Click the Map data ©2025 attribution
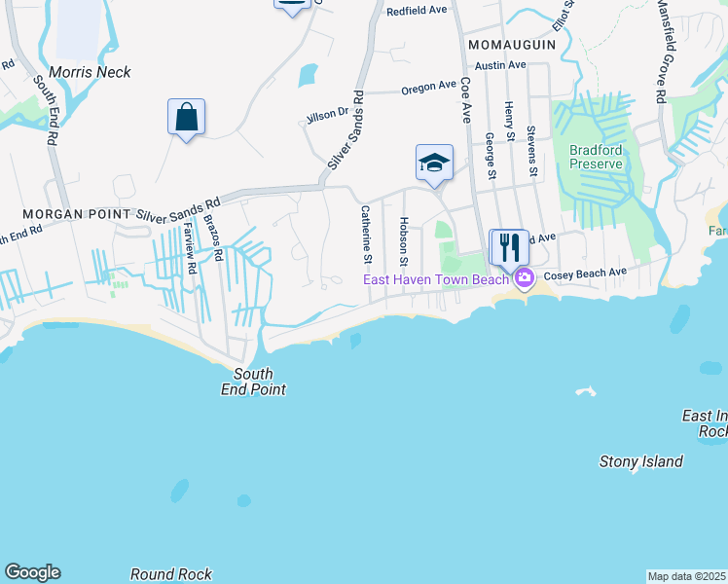The height and width of the screenshot is (584, 728). coord(687,576)
